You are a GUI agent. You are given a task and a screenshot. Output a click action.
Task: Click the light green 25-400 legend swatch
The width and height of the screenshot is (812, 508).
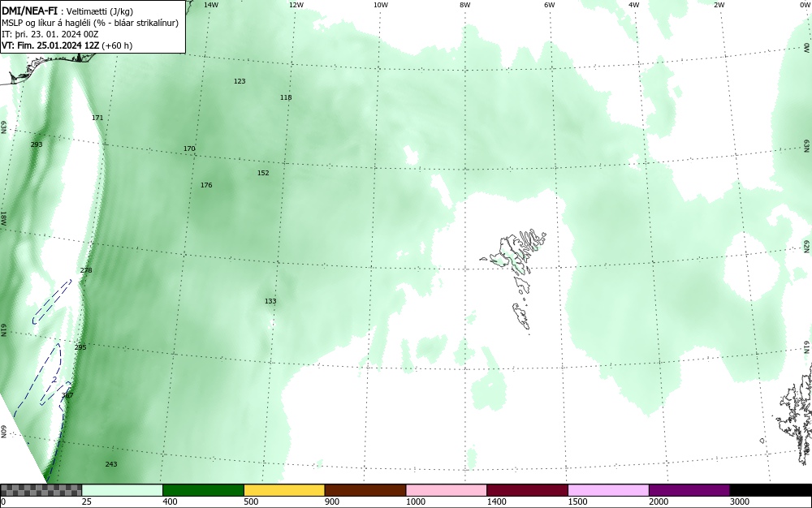click(123, 490)
